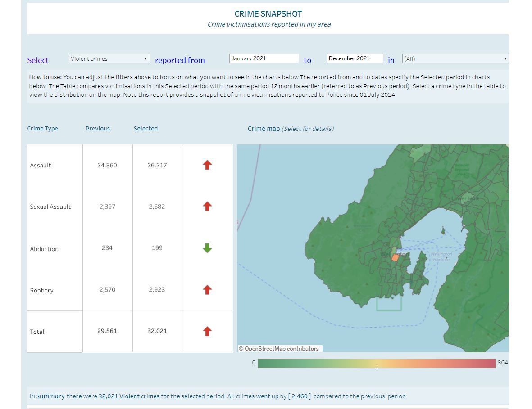Click the arrow on the crime type selector
Screen dimensions: 532x409
(x=145, y=58)
